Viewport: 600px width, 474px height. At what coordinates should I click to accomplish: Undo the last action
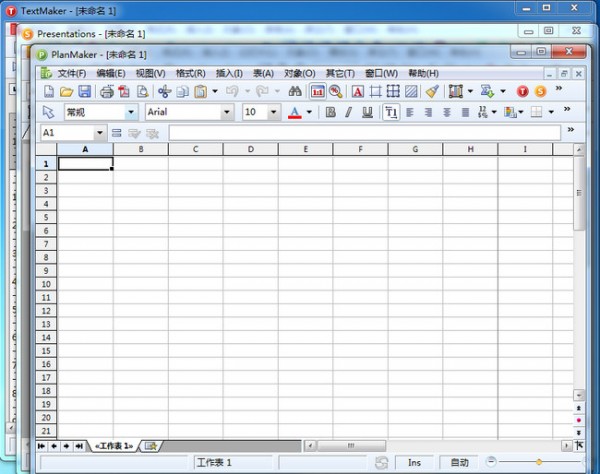[232, 91]
